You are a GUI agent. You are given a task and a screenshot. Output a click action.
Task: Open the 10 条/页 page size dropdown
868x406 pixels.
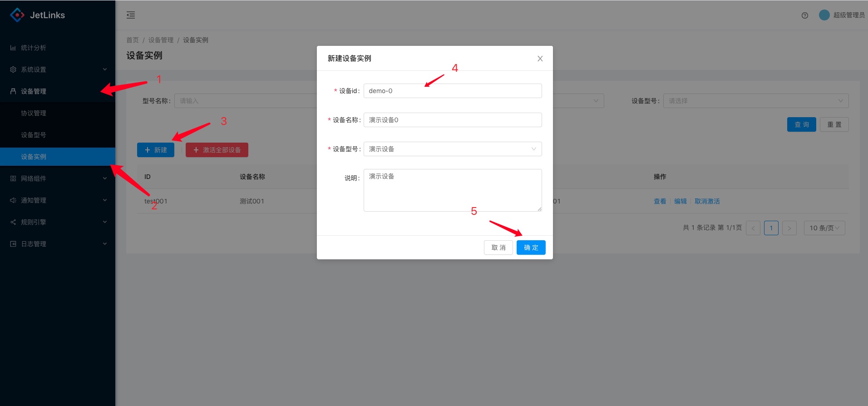point(824,228)
